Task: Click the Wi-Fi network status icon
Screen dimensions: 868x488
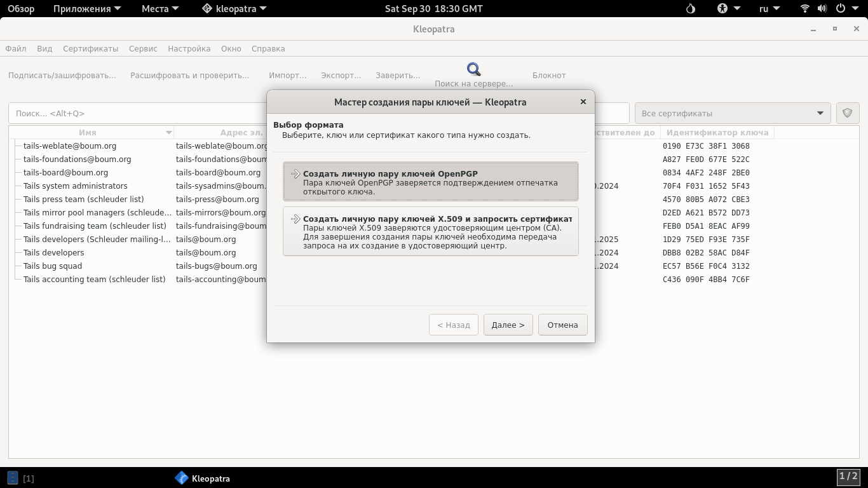Action: [x=804, y=9]
